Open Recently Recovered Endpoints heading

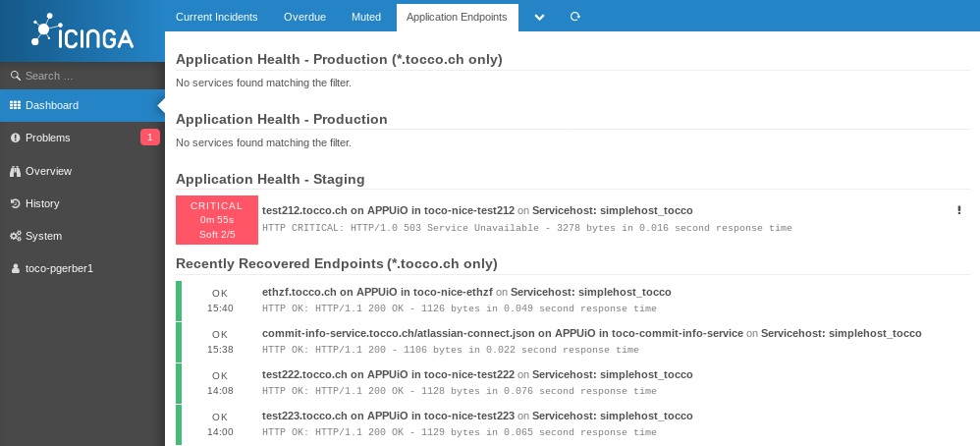pos(337,263)
